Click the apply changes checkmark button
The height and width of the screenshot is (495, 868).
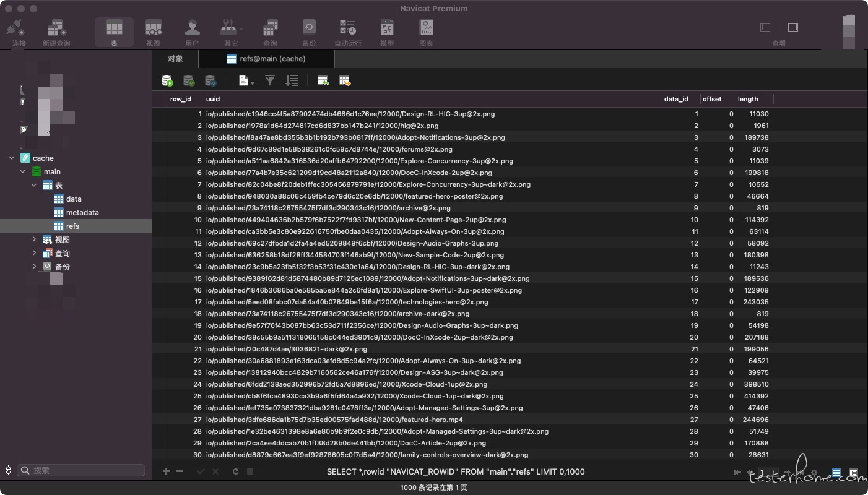point(201,471)
